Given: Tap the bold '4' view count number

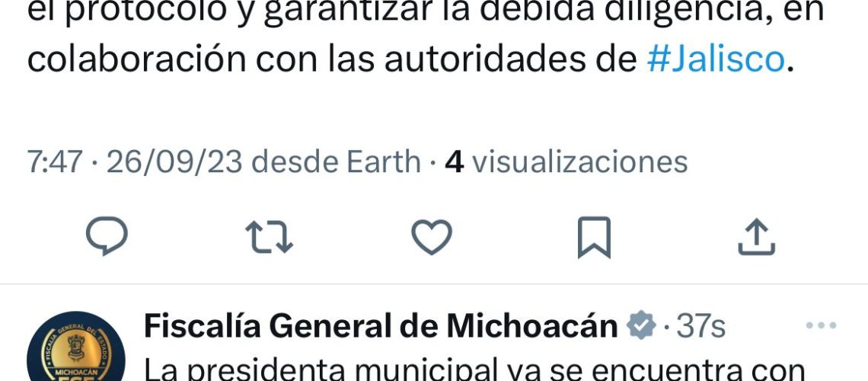Looking at the screenshot, I should 454,162.
